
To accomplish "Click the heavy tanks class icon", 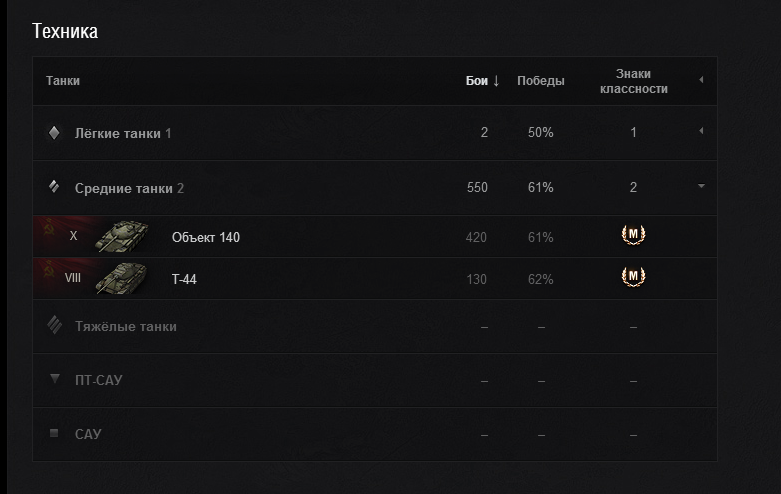I will 54,326.
